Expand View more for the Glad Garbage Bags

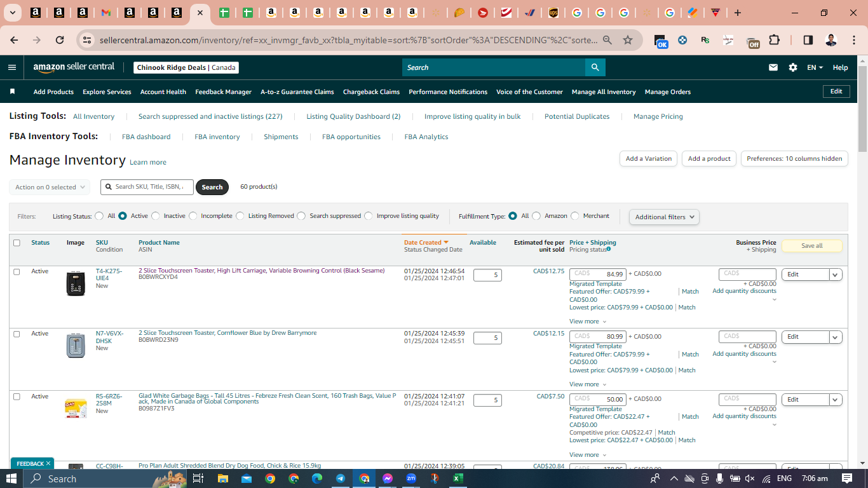[x=588, y=455]
